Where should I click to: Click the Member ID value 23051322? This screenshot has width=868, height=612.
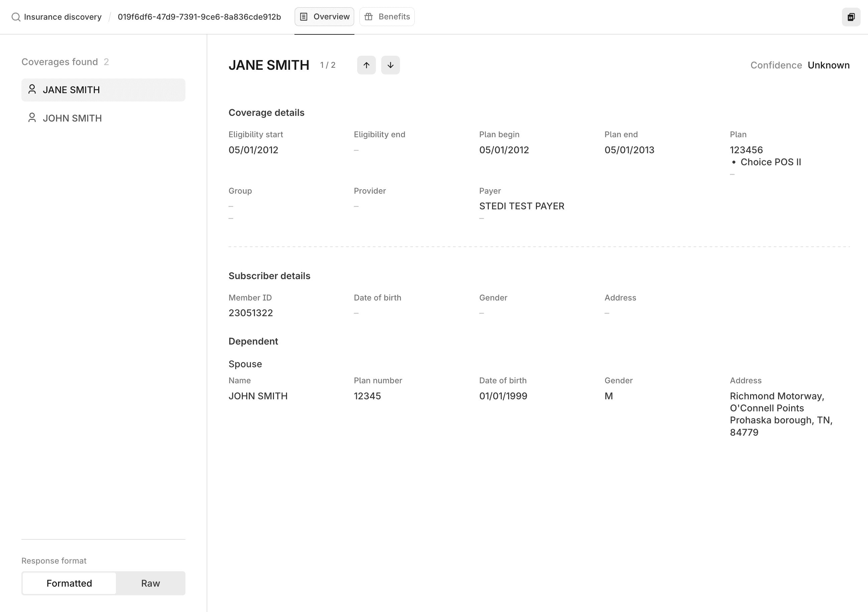coord(251,313)
